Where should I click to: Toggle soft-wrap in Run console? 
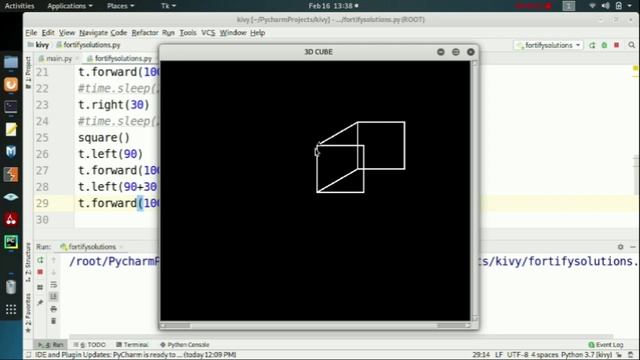tap(53, 284)
